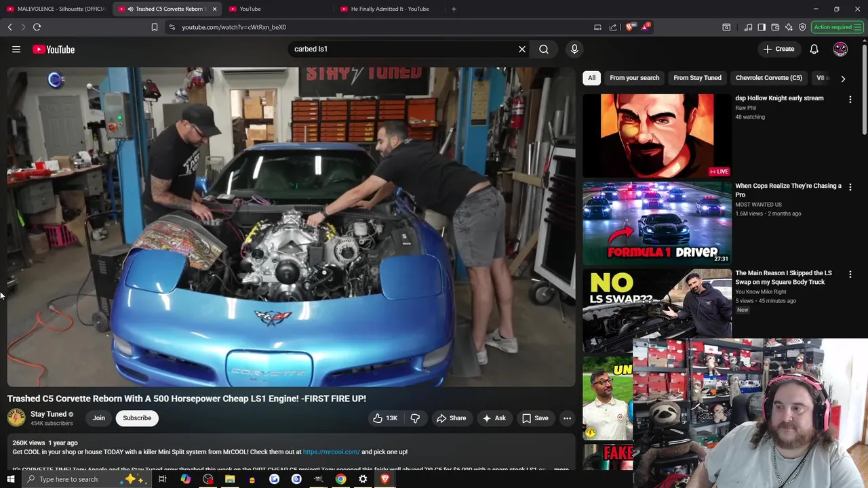
Task: Open Brave Rewards triangle icon
Action: [646, 27]
